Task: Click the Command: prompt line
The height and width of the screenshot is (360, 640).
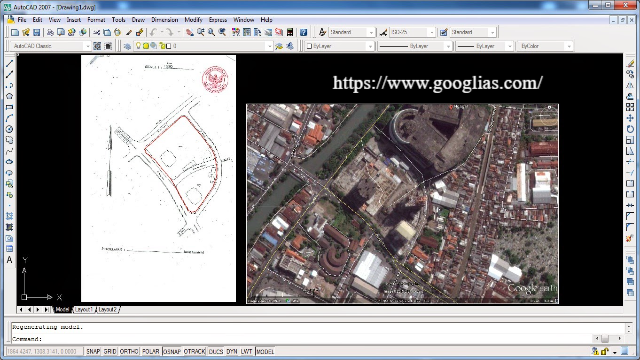Action: [x=302, y=339]
